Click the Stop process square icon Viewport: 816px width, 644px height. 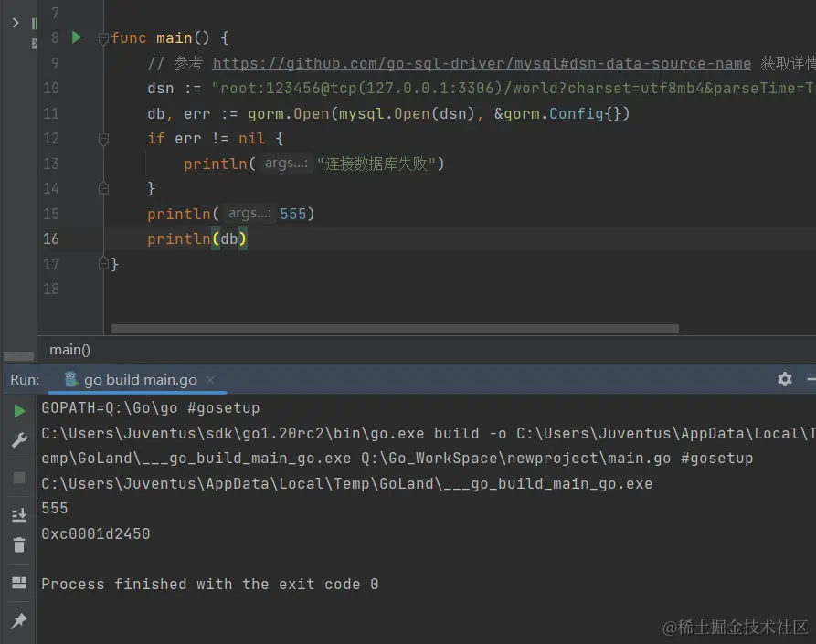pos(19,478)
